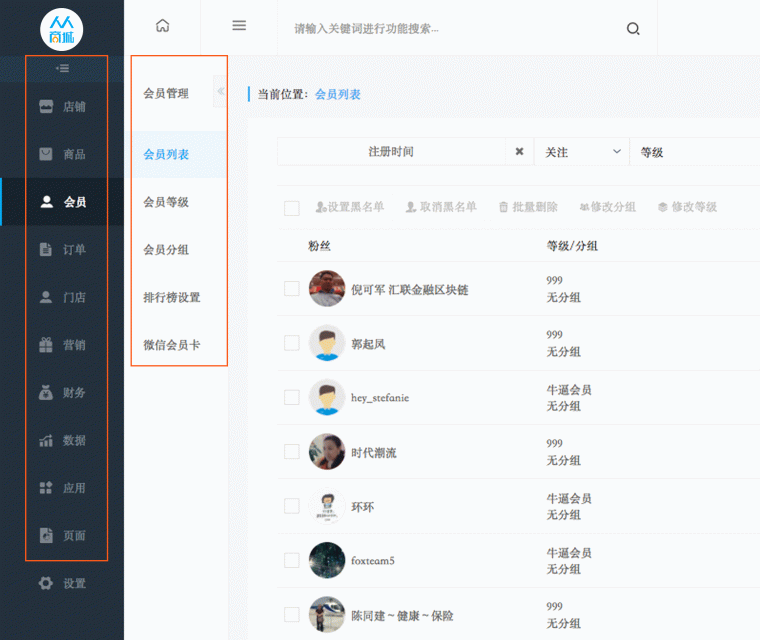Viewport: 760px width, 640px height.
Task: Click avatar of 时代潮流
Action: pyautogui.click(x=327, y=451)
